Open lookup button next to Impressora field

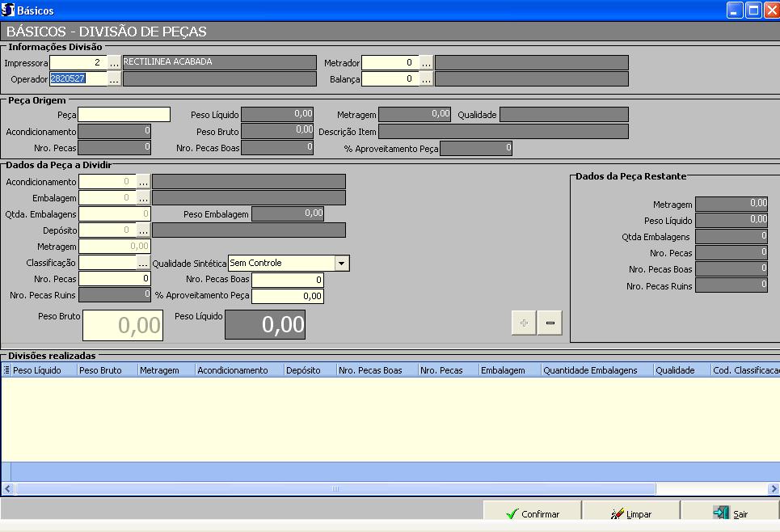click(x=114, y=62)
